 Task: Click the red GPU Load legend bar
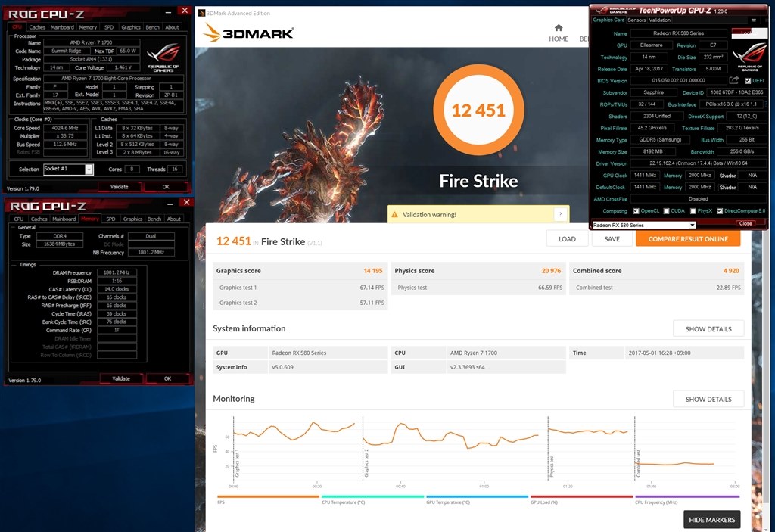pos(581,496)
